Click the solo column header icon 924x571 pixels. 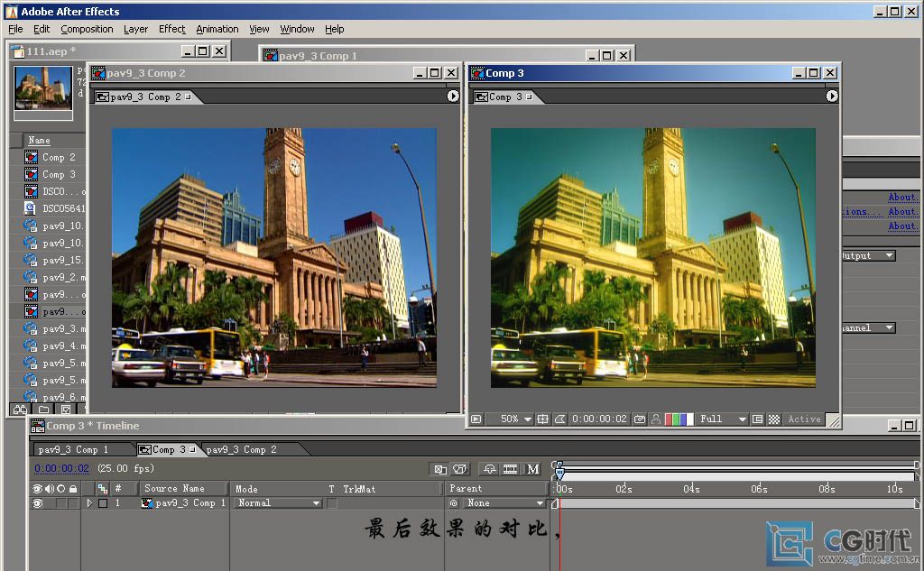coord(60,489)
